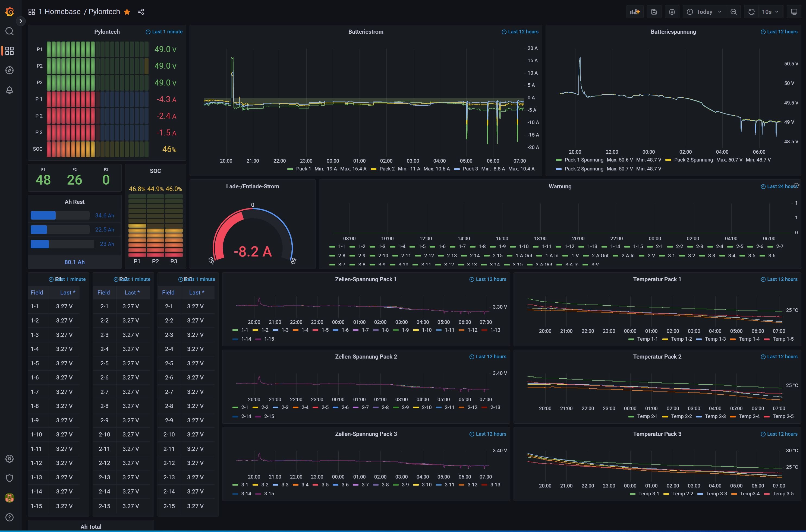Open the Today time range picker
The width and height of the screenshot is (806, 532).
coord(704,12)
